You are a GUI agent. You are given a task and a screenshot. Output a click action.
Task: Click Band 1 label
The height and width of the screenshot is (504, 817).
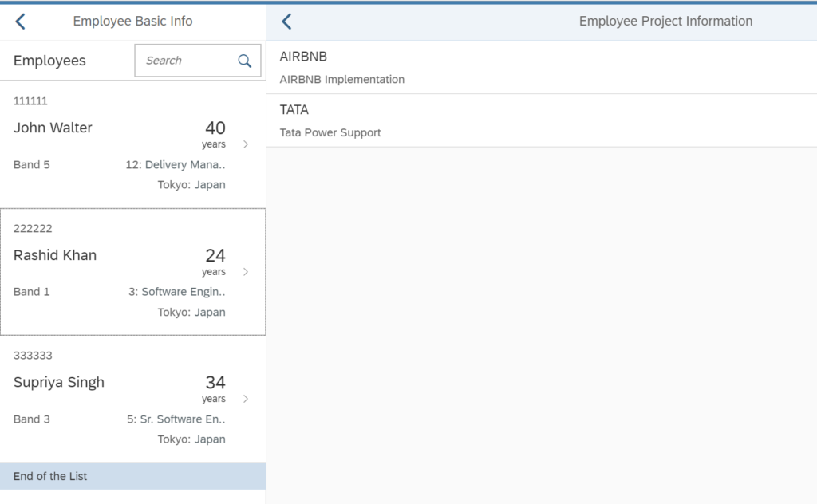click(x=32, y=292)
